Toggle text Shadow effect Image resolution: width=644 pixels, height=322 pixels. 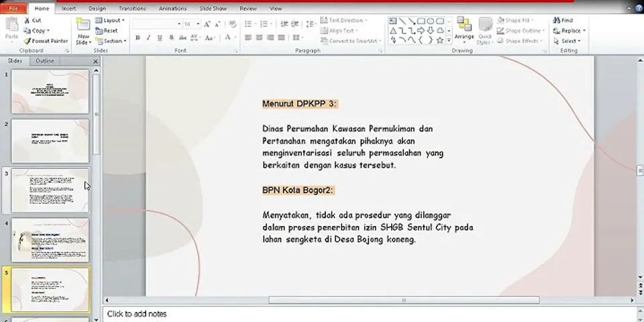pos(171,38)
